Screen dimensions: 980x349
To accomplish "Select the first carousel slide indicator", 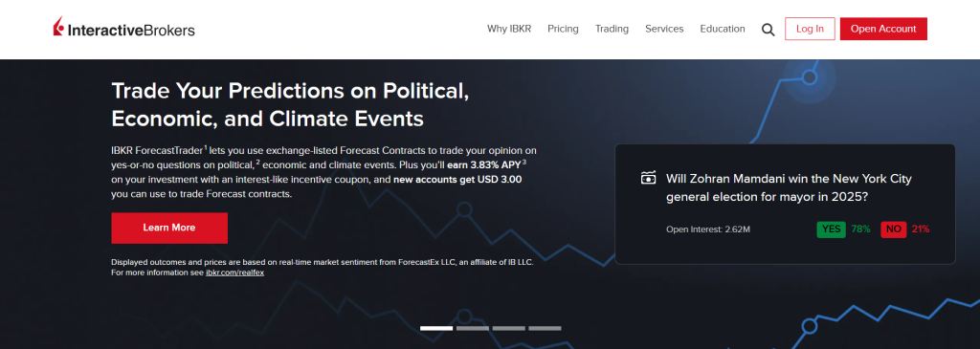I will (x=436, y=328).
